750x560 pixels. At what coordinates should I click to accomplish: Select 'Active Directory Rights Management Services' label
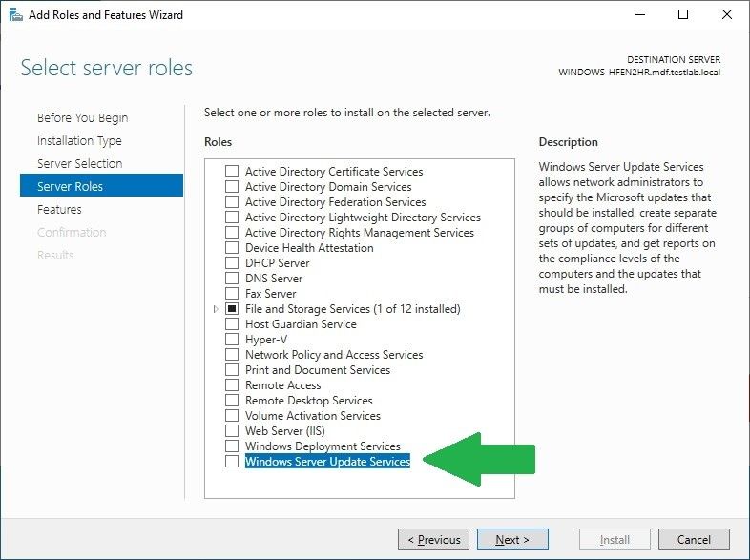(x=360, y=233)
